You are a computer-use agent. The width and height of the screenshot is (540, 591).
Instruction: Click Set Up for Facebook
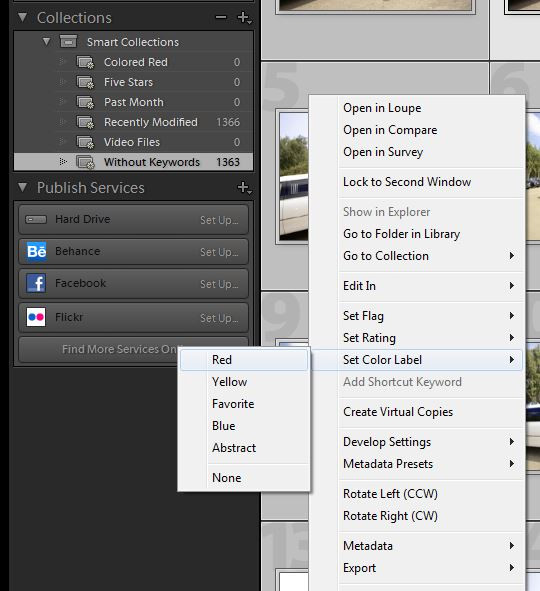(219, 284)
